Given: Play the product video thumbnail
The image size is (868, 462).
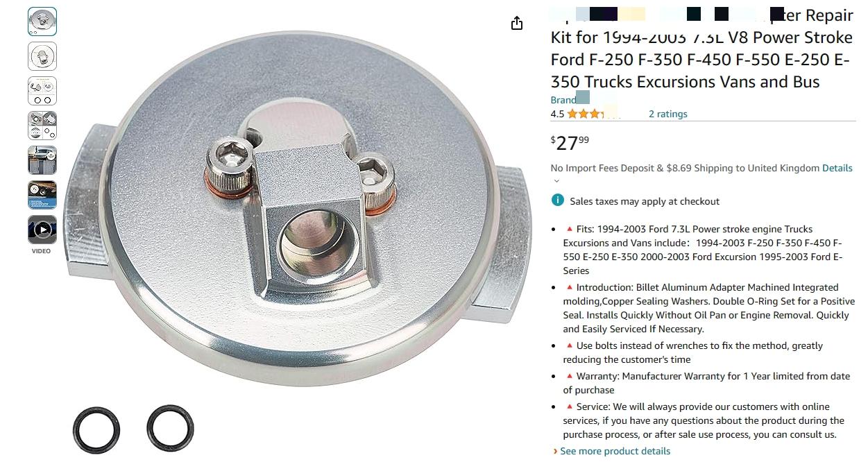Looking at the screenshot, I should point(42,230).
